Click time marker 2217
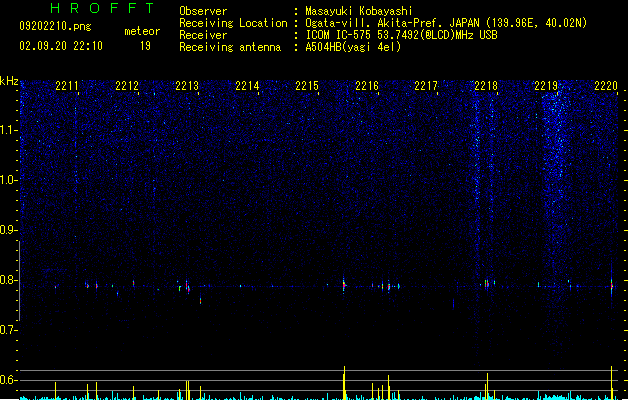The height and width of the screenshot is (400, 629). pos(426,86)
